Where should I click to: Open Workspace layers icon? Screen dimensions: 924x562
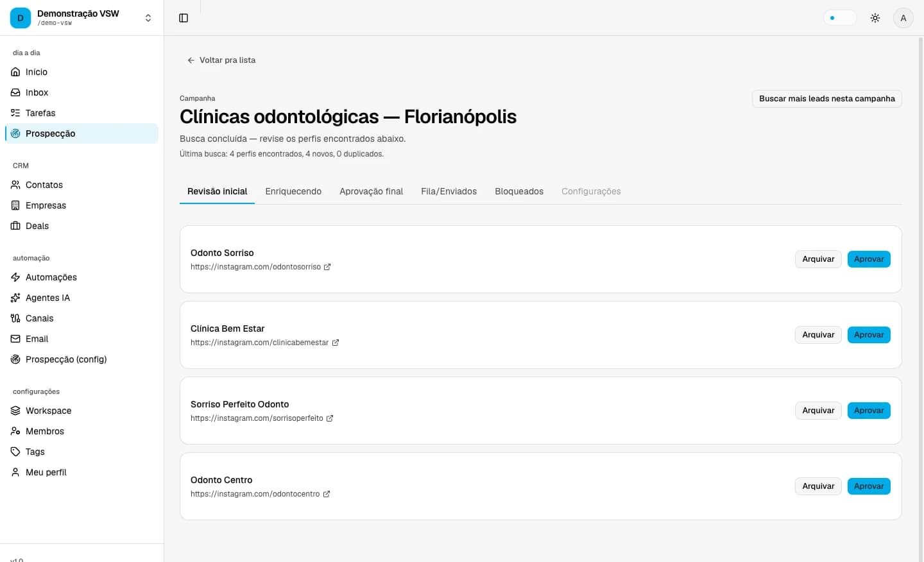coord(15,411)
